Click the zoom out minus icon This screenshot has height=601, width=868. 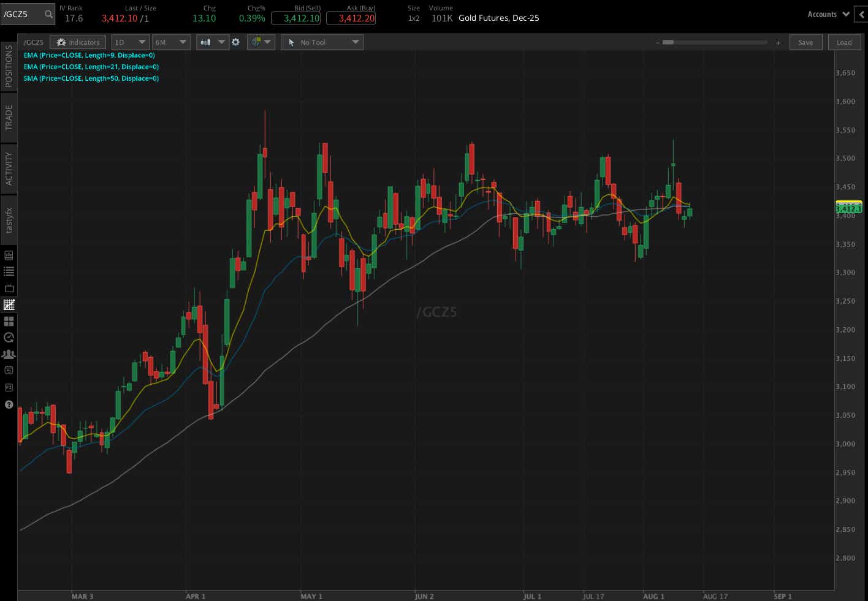[658, 42]
